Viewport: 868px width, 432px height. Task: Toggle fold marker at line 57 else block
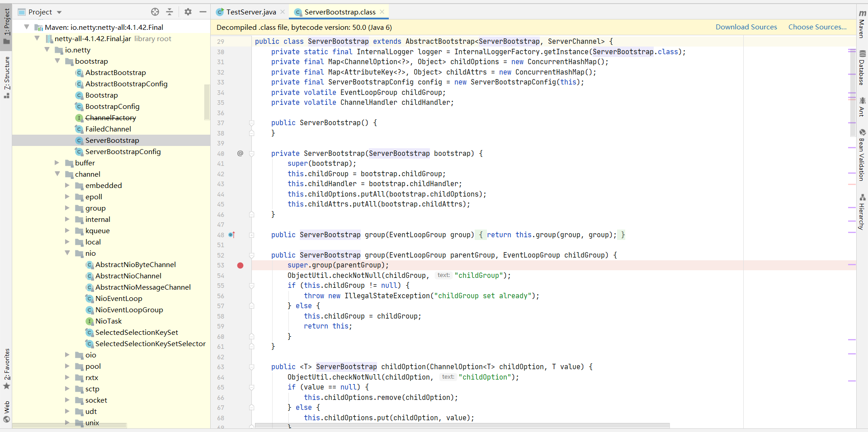252,306
